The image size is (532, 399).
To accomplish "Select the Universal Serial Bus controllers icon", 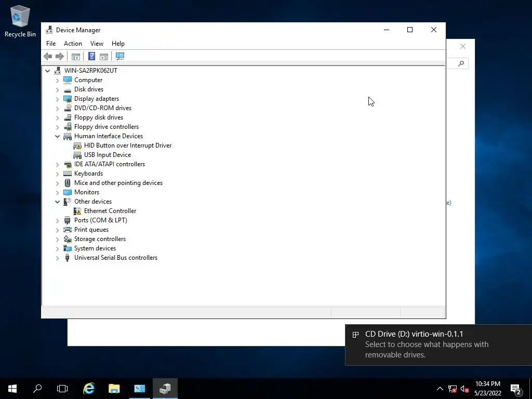I will [x=68, y=258].
